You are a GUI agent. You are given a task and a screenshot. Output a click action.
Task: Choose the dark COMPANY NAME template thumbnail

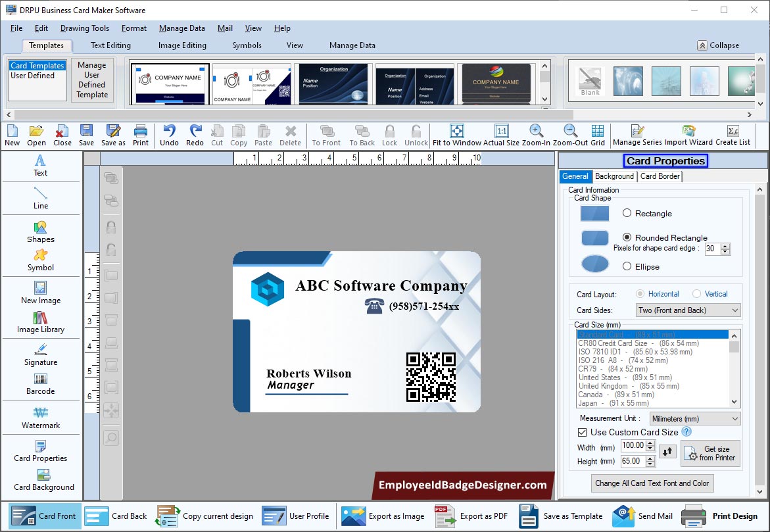(x=495, y=84)
